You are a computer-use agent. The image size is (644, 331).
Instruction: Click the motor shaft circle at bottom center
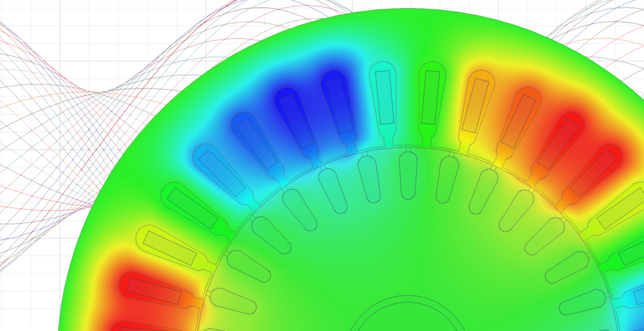[x=402, y=318]
